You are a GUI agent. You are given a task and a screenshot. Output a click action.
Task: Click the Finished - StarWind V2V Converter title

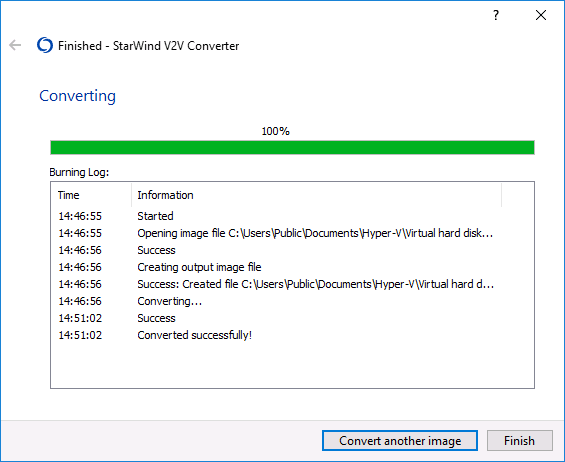[148, 46]
